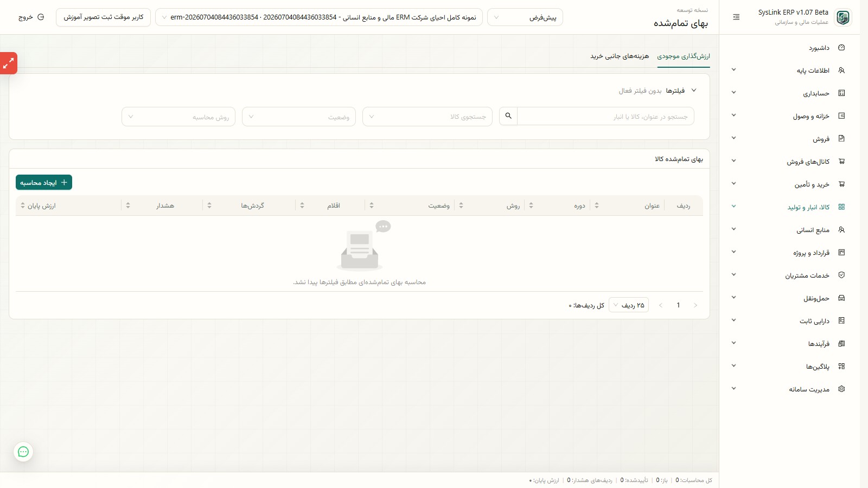Click the مدیریت سامانه gear icon
Image resolution: width=868 pixels, height=488 pixels.
(841, 389)
